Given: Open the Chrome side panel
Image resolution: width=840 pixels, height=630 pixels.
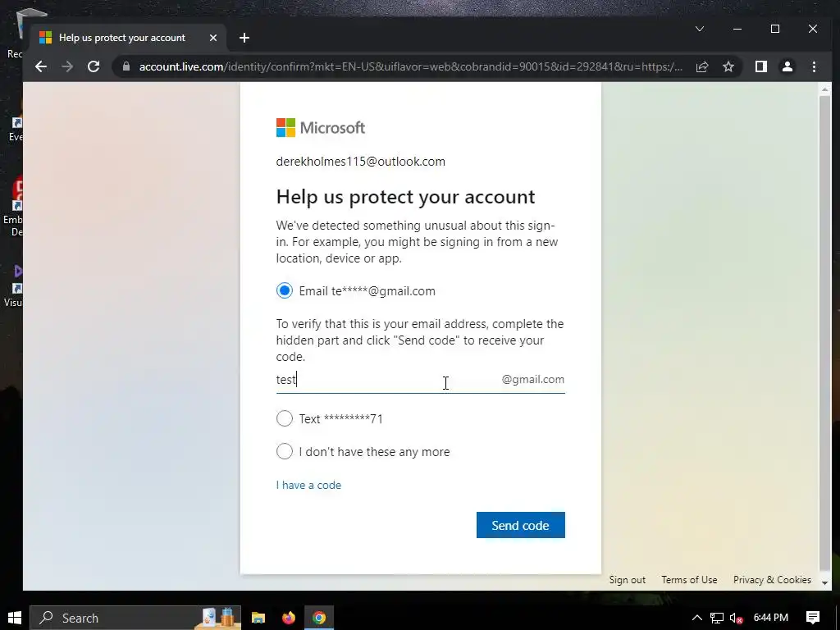Looking at the screenshot, I should [760, 66].
